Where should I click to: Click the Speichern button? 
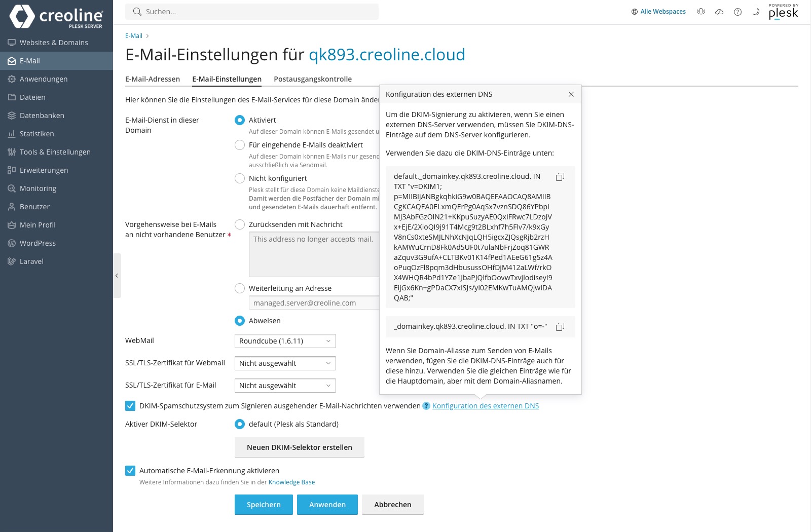tap(264, 505)
